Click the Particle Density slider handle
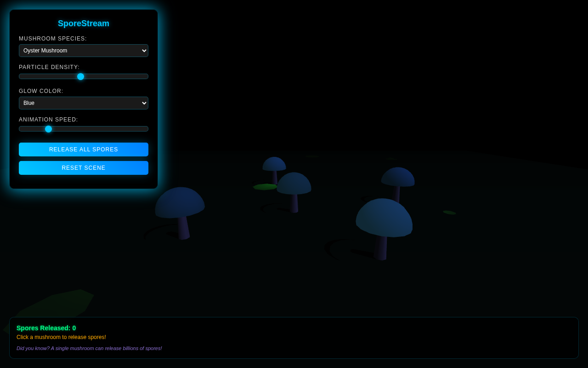 [x=81, y=76]
